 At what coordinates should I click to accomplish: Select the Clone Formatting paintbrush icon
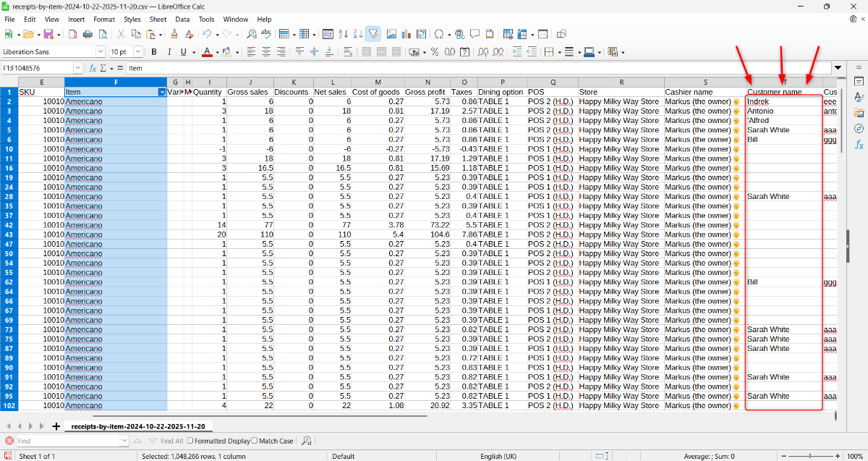pos(174,34)
